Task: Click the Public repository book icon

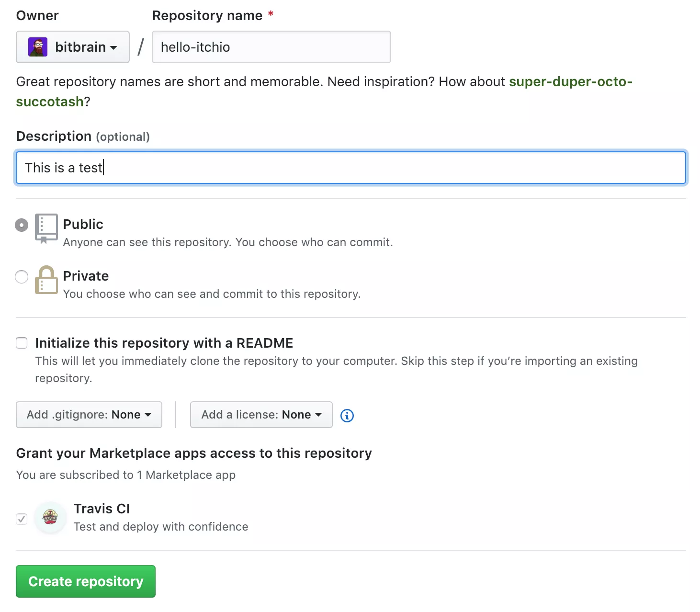Action: 46,229
